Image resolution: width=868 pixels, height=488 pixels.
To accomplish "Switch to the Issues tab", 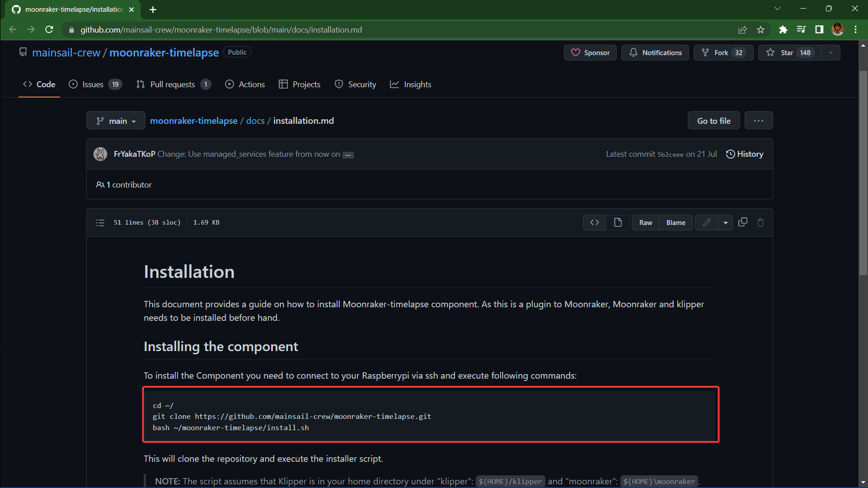I will click(95, 84).
